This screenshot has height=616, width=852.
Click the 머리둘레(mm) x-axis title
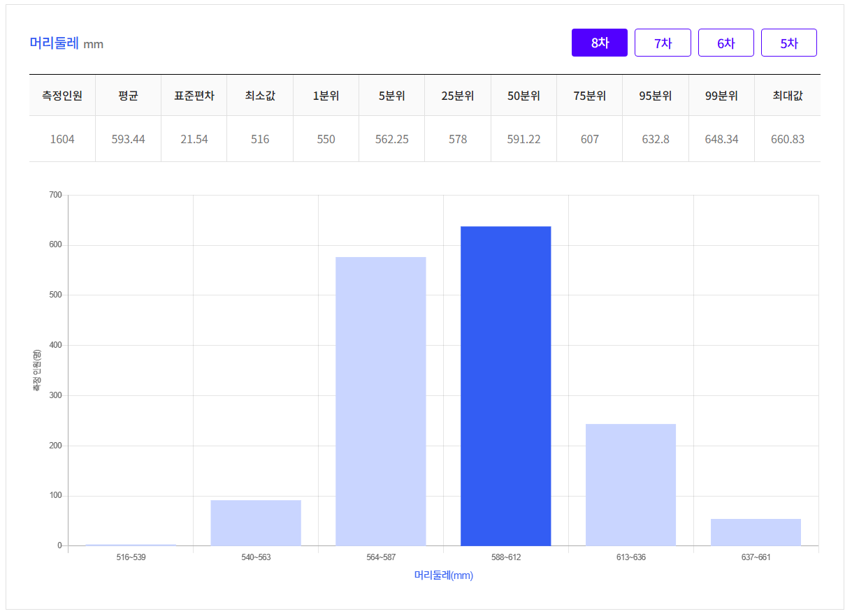(x=444, y=575)
